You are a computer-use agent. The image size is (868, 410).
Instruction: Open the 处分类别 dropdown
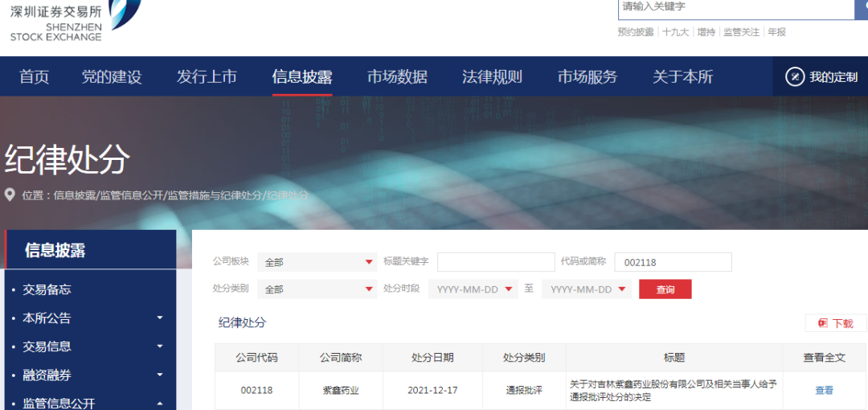pyautogui.click(x=369, y=289)
